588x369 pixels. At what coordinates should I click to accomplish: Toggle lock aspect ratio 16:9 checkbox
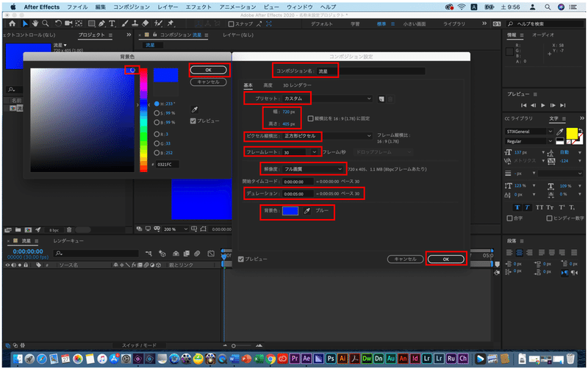pos(310,118)
